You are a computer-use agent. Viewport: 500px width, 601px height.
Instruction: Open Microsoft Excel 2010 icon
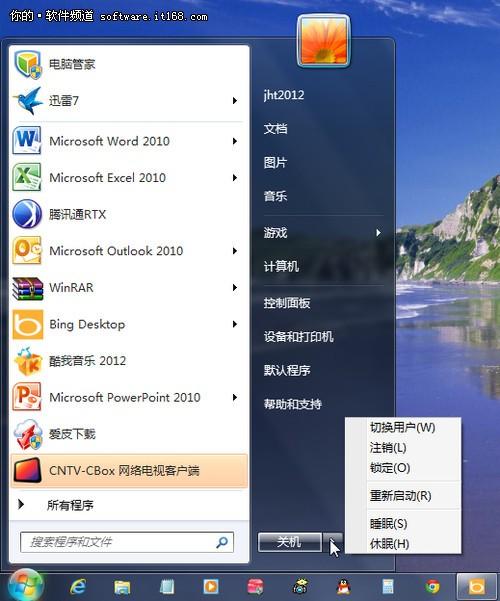[27, 177]
